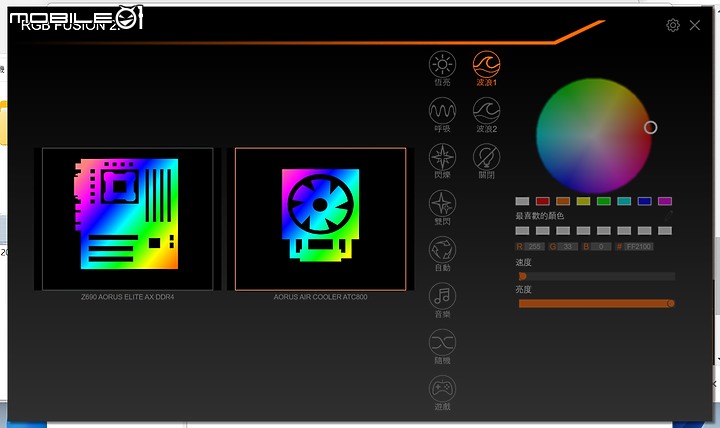Viewport: 720px width, 428px height.
Task: Pick the gray preset color swatch
Action: coord(522,201)
